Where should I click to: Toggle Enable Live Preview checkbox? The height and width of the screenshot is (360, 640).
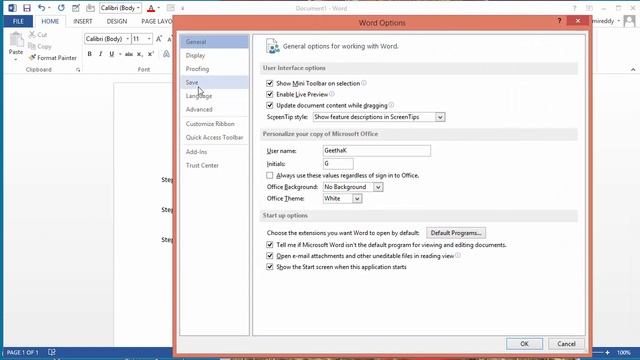pos(270,94)
